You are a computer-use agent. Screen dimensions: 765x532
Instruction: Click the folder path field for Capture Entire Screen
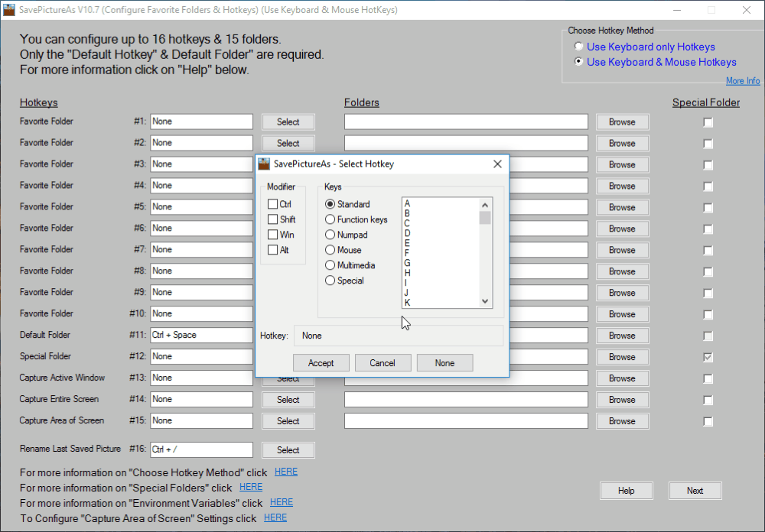point(466,399)
